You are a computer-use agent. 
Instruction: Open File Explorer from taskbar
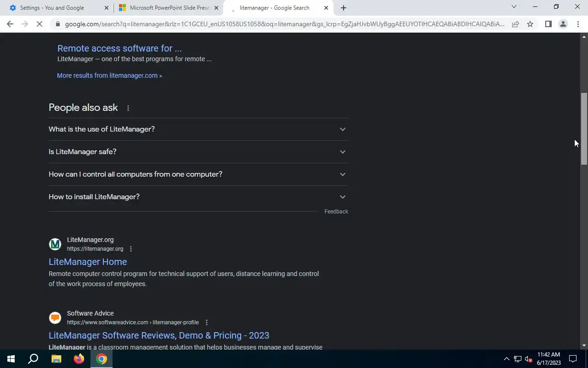pyautogui.click(x=56, y=359)
